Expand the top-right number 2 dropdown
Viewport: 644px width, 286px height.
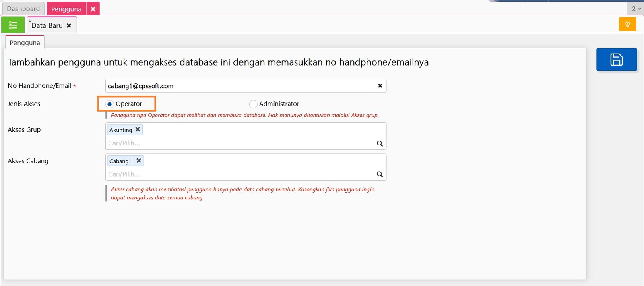coord(636,8)
